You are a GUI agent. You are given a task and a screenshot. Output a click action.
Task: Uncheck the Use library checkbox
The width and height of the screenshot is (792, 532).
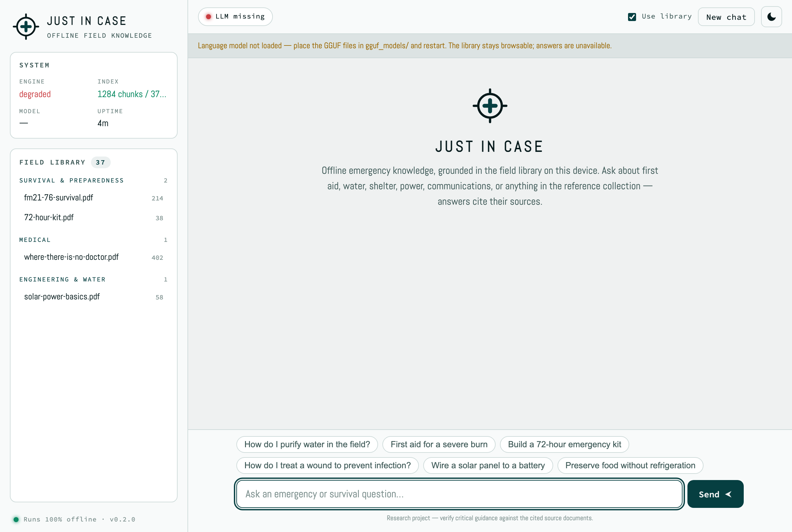tap(632, 17)
